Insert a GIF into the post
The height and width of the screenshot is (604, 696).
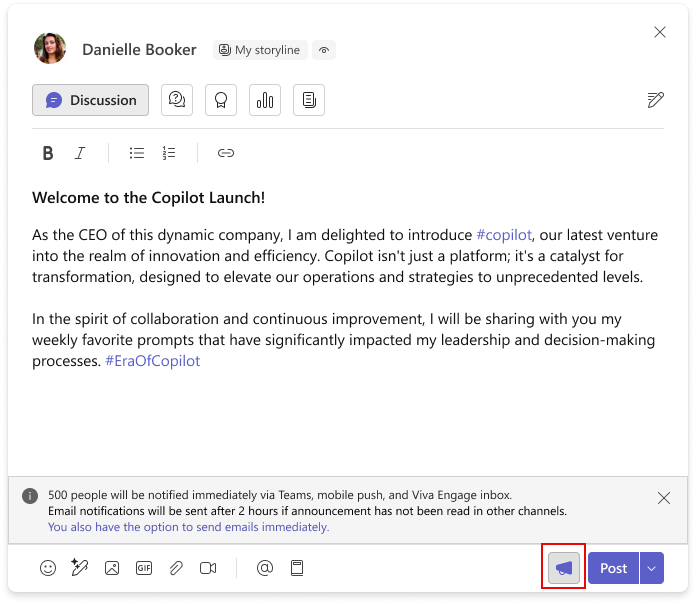[144, 568]
